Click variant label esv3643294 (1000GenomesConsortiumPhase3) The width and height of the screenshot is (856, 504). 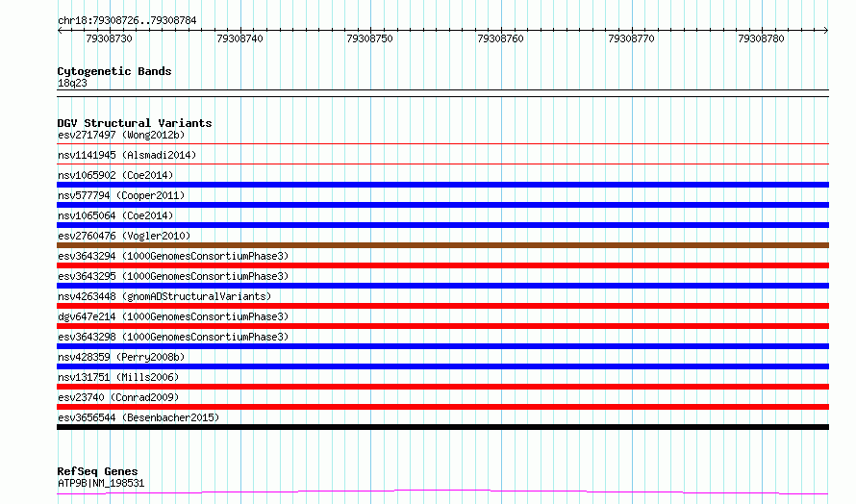point(173,256)
